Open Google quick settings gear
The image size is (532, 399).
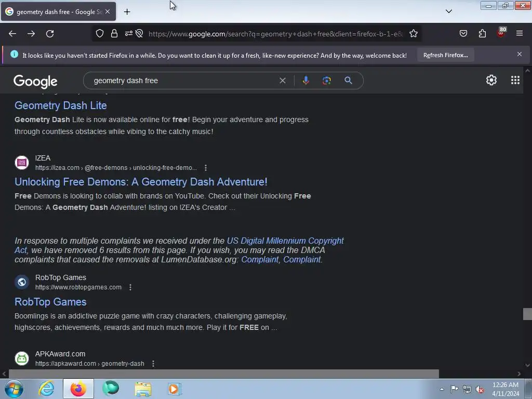pos(491,80)
